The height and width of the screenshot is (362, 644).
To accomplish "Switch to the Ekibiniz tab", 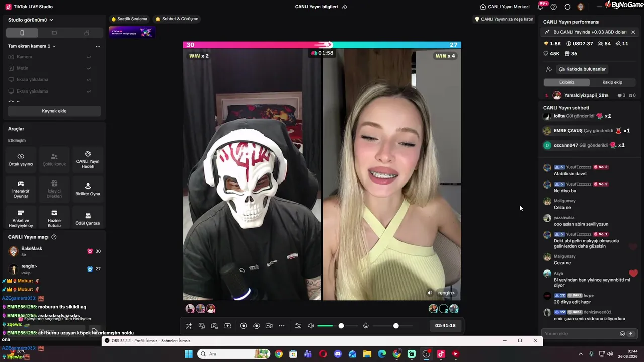I will (567, 82).
